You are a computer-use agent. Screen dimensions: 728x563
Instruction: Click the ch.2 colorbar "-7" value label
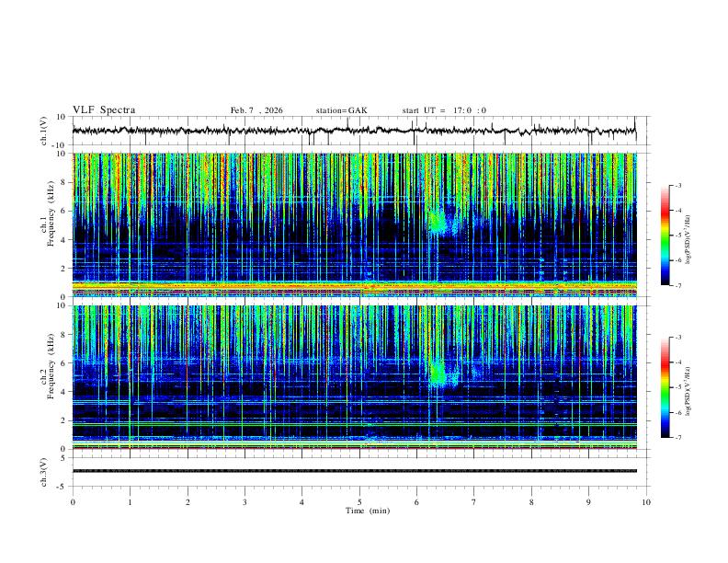[678, 438]
